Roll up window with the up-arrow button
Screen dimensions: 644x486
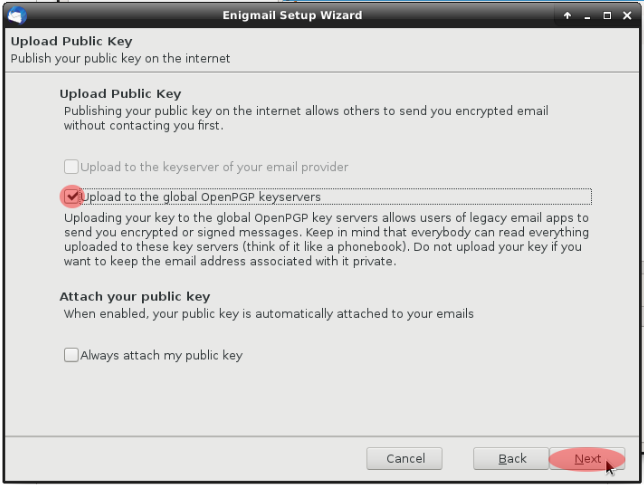[x=568, y=16]
